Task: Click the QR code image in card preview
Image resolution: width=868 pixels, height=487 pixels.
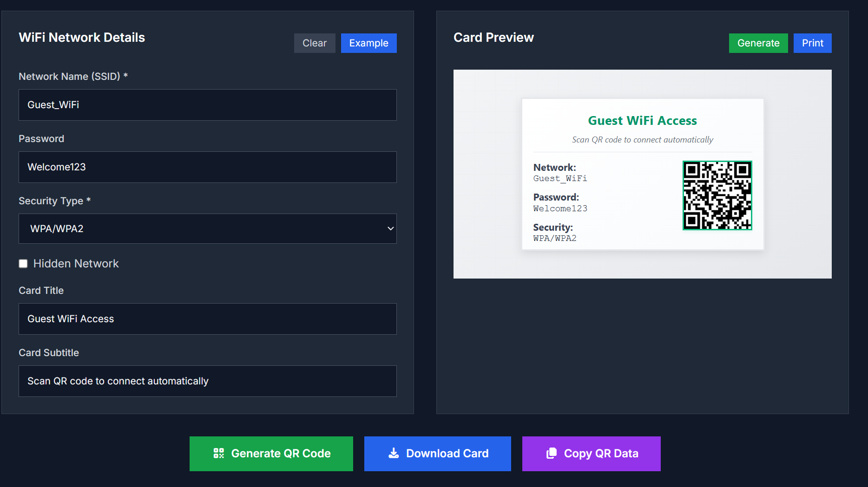Action: 717,195
